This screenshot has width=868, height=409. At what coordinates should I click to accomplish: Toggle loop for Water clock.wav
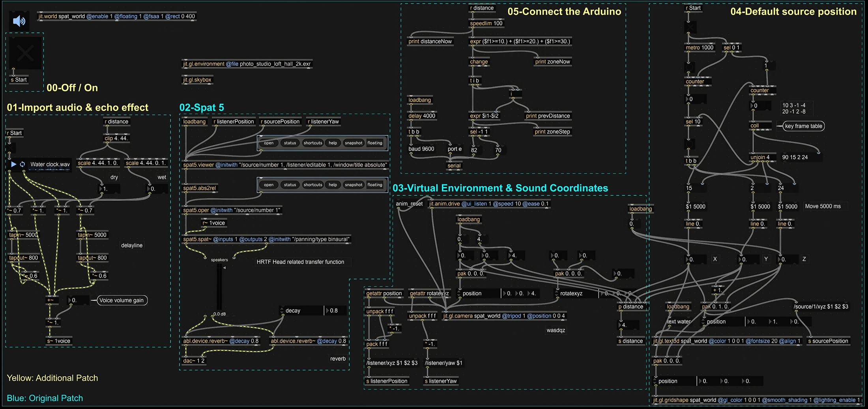(22, 164)
